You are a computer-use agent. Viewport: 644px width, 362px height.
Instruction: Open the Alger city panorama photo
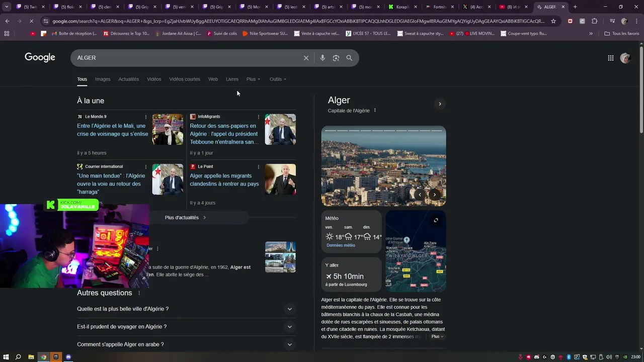(383, 166)
